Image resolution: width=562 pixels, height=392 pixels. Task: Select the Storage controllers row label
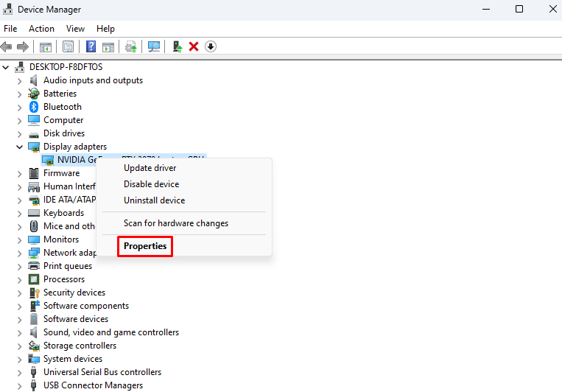click(80, 346)
